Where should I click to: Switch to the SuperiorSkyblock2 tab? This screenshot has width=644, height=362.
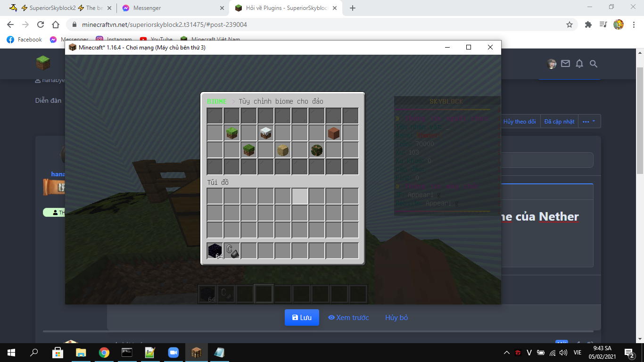pyautogui.click(x=59, y=8)
